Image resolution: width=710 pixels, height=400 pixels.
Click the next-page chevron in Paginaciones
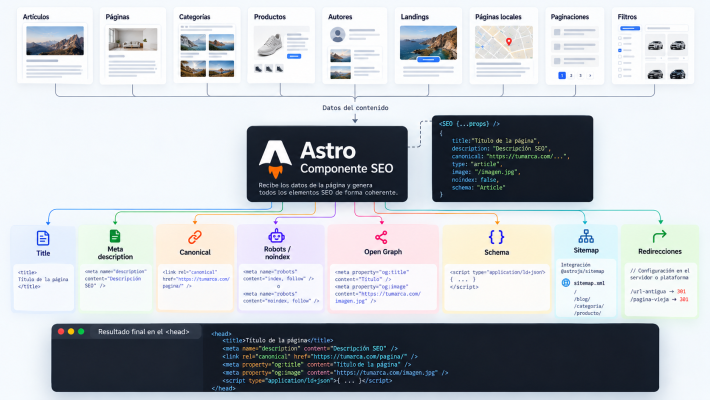pyautogui.click(x=590, y=76)
